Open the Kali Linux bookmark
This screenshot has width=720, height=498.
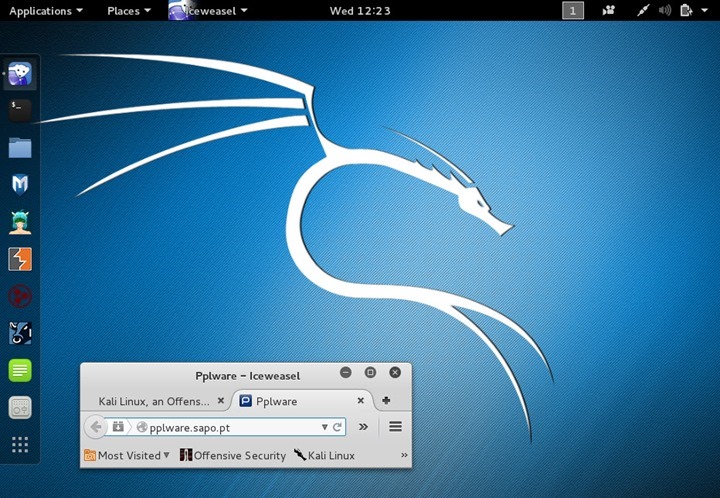pyautogui.click(x=325, y=455)
